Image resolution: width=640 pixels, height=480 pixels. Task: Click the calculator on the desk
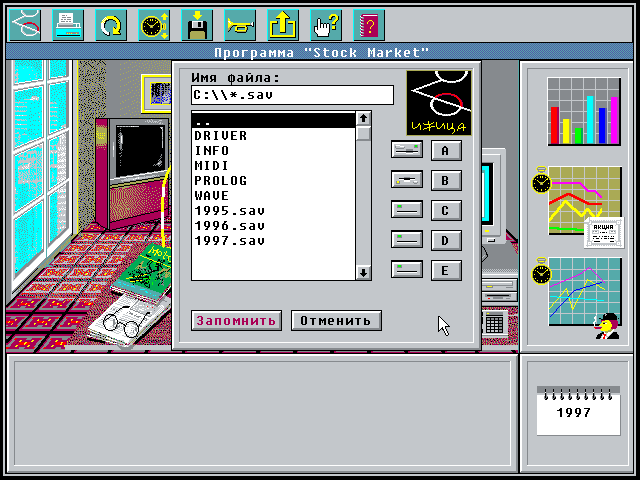click(x=494, y=324)
